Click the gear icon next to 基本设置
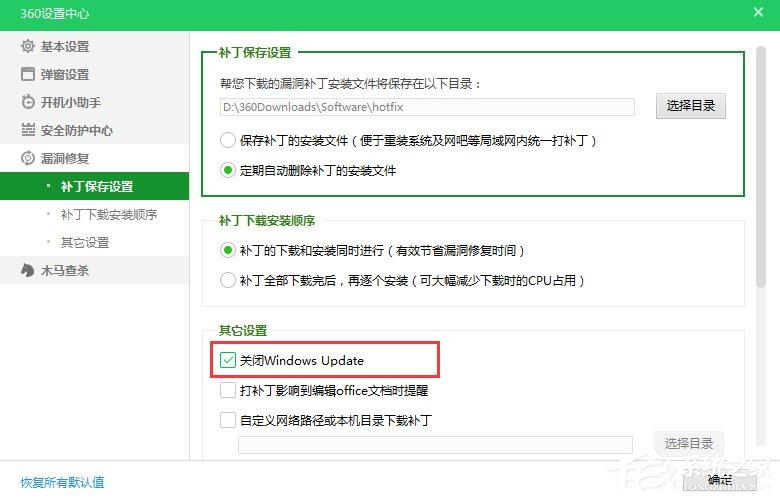This screenshot has height=500, width=780. click(28, 46)
